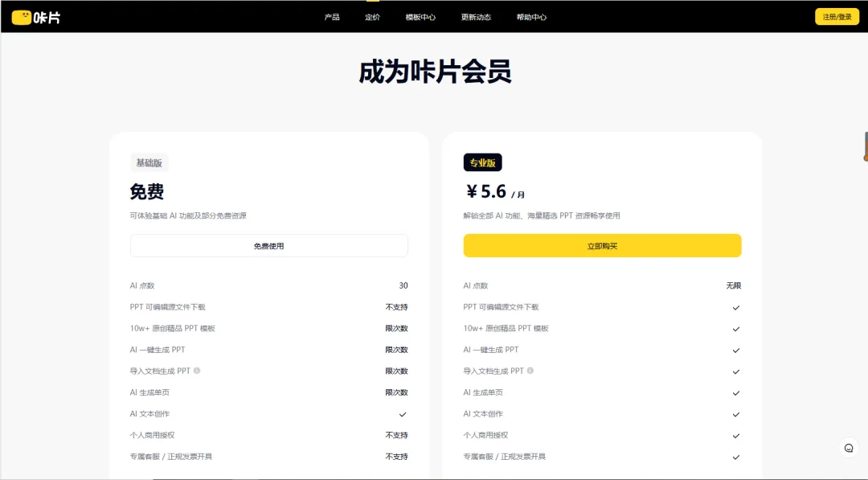Click AI 点数 value 无限 in 专业版

734,285
